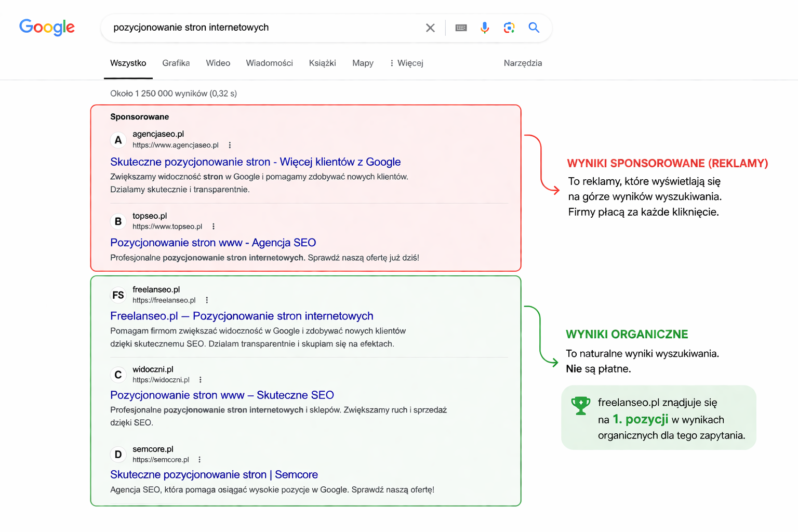Click the topseo.pl favicon letter B
This screenshot has width=798, height=532.
118,221
